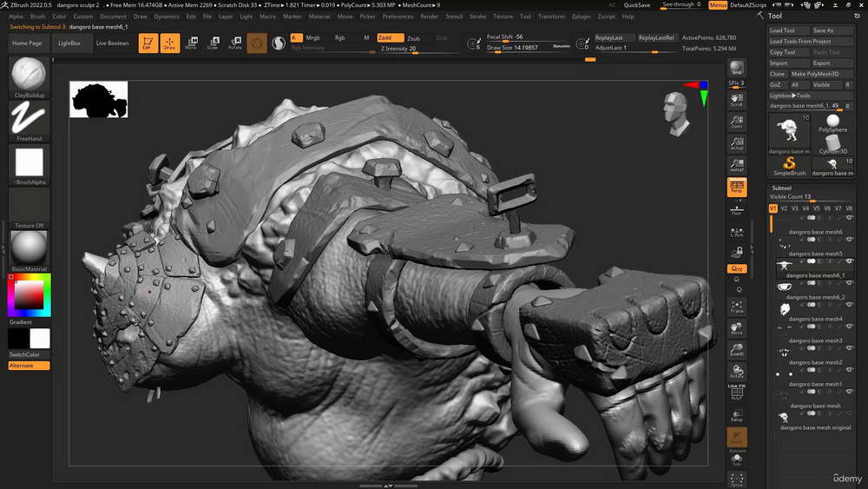This screenshot has width=868, height=489.
Task: Toggle the Dynamic draw size button
Action: [561, 47]
